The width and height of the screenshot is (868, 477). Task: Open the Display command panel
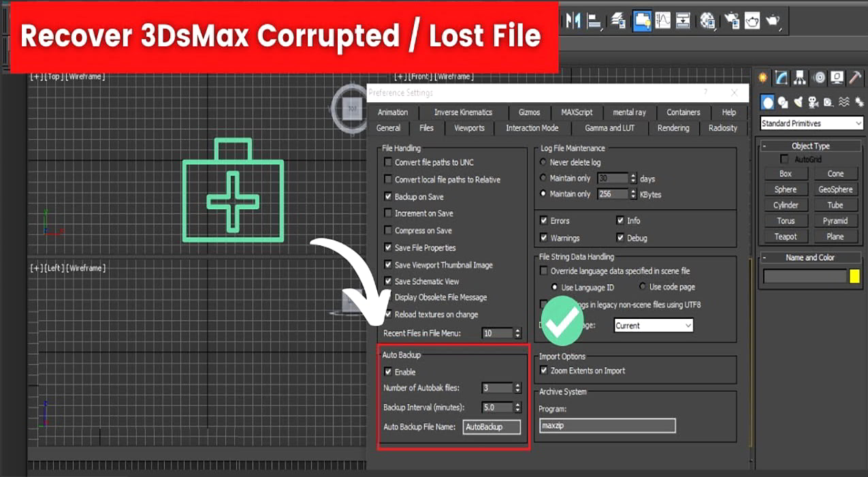tap(837, 78)
